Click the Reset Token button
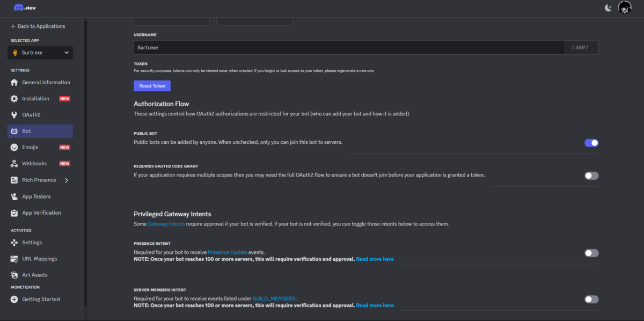This screenshot has width=644, height=321. click(x=152, y=86)
